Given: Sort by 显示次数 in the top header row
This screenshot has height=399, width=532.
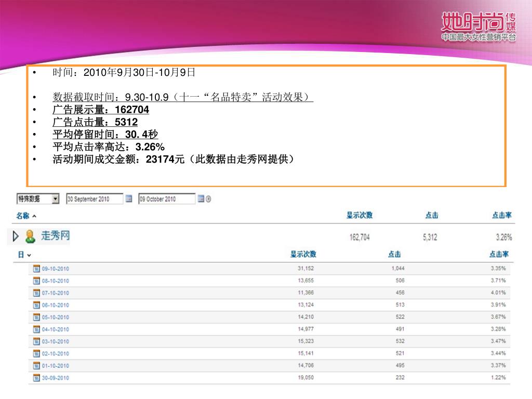Looking at the screenshot, I should click(x=360, y=215).
